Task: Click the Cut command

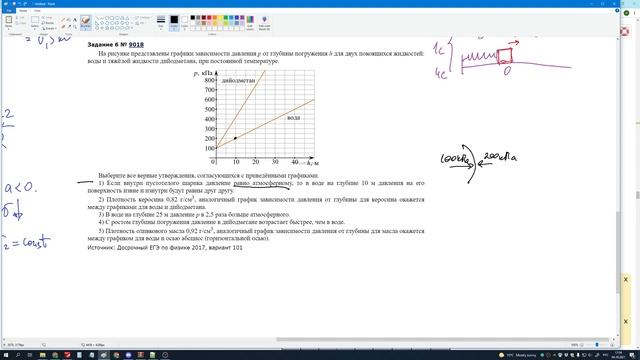Action: tap(20, 18)
